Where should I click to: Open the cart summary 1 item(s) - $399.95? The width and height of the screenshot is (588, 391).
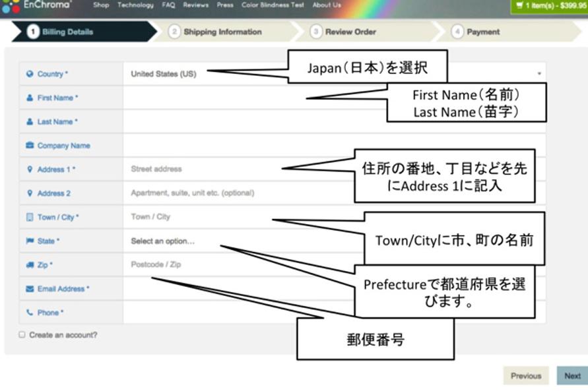coord(549,6)
